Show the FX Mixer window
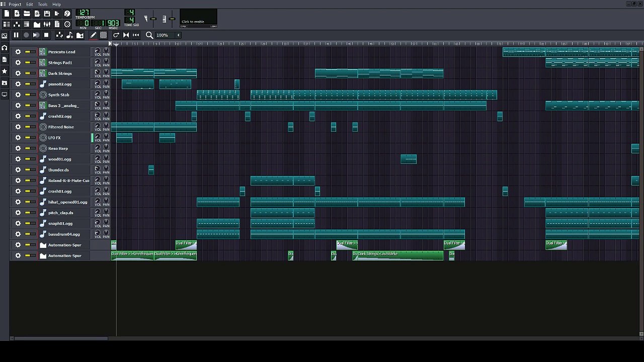644x362 pixels. click(47, 24)
